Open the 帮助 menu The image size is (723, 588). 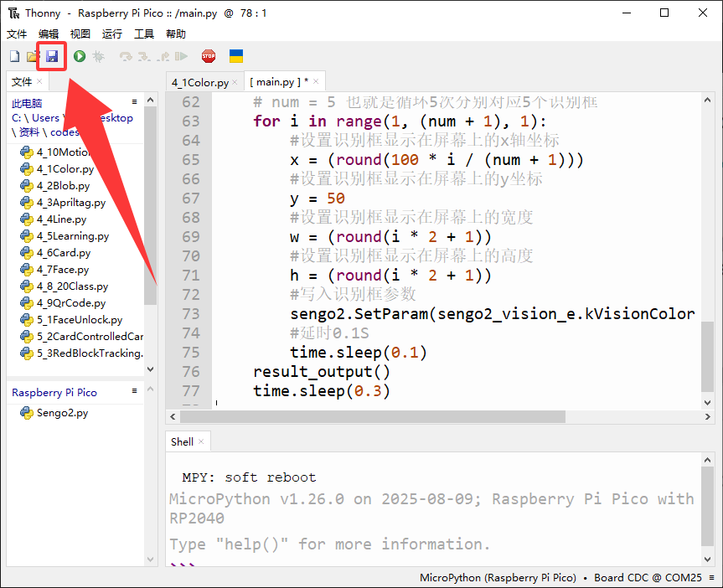pyautogui.click(x=176, y=34)
